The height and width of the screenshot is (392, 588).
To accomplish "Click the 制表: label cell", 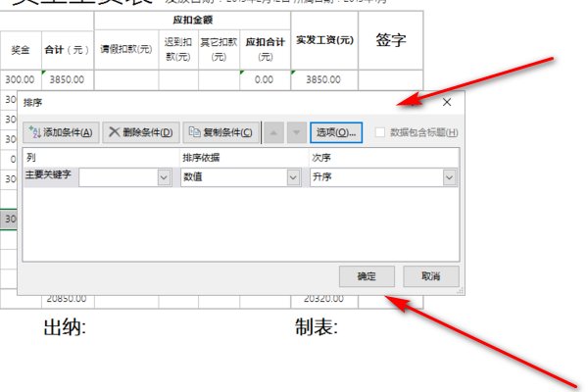I will click(x=317, y=327).
